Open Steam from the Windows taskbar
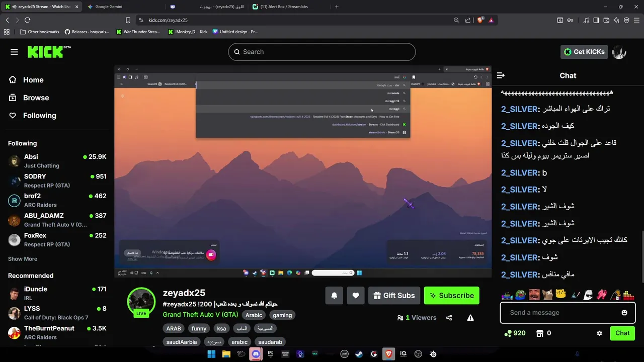Screen dimensions: 644x362 coord(359,354)
